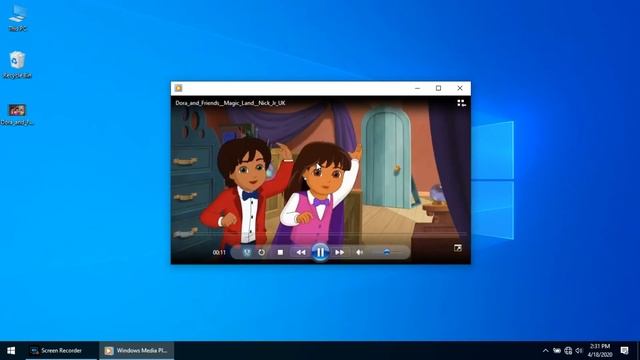Image resolution: width=640 pixels, height=360 pixels.
Task: Show hidden system tray icons
Action: 545,351
